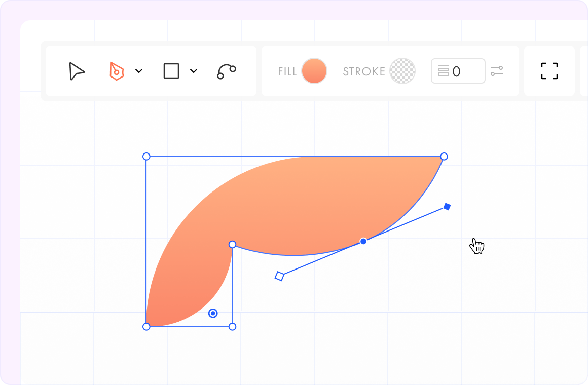Expand the shape tool dropdown
588x385 pixels.
tap(194, 71)
